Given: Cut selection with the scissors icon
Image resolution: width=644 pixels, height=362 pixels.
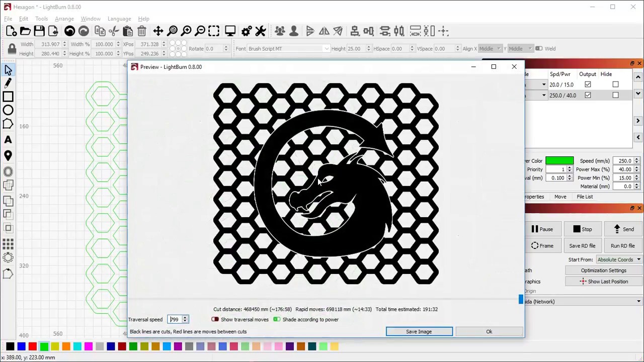Looking at the screenshot, I should pos(114,31).
